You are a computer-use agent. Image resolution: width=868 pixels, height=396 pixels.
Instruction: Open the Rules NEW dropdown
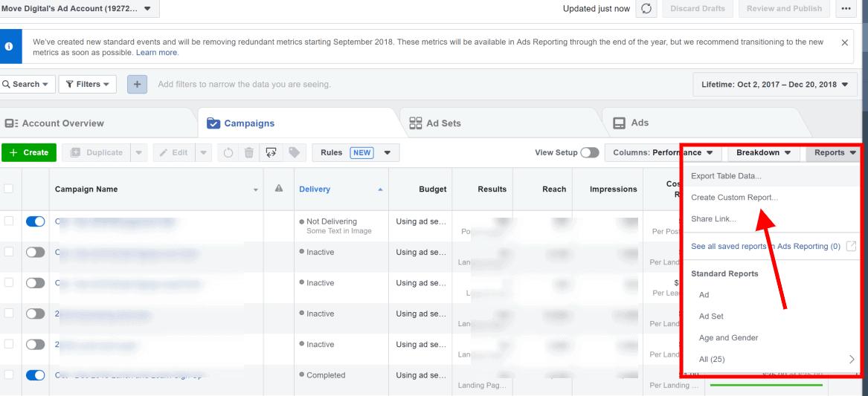click(356, 152)
